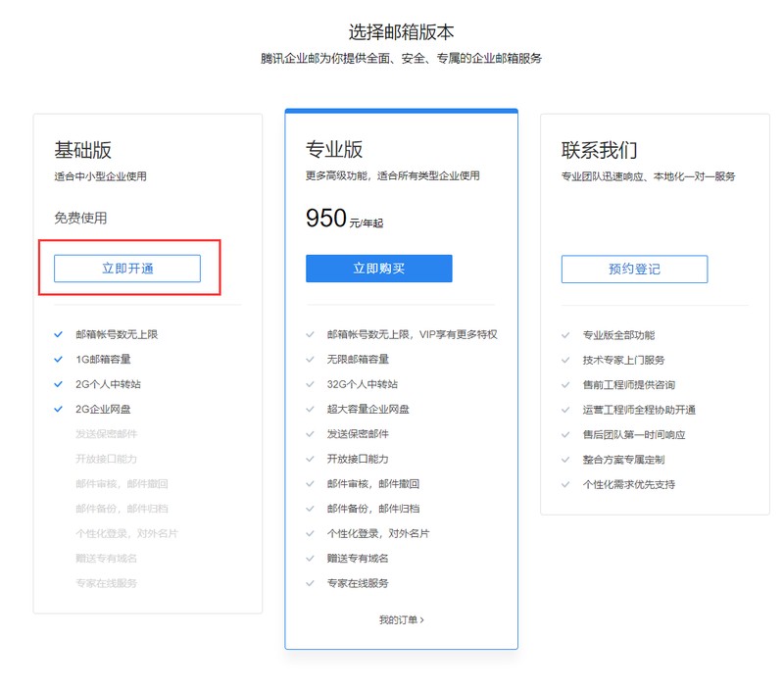Click checkmark beside 专家在线服务 in 专业版

(x=310, y=583)
